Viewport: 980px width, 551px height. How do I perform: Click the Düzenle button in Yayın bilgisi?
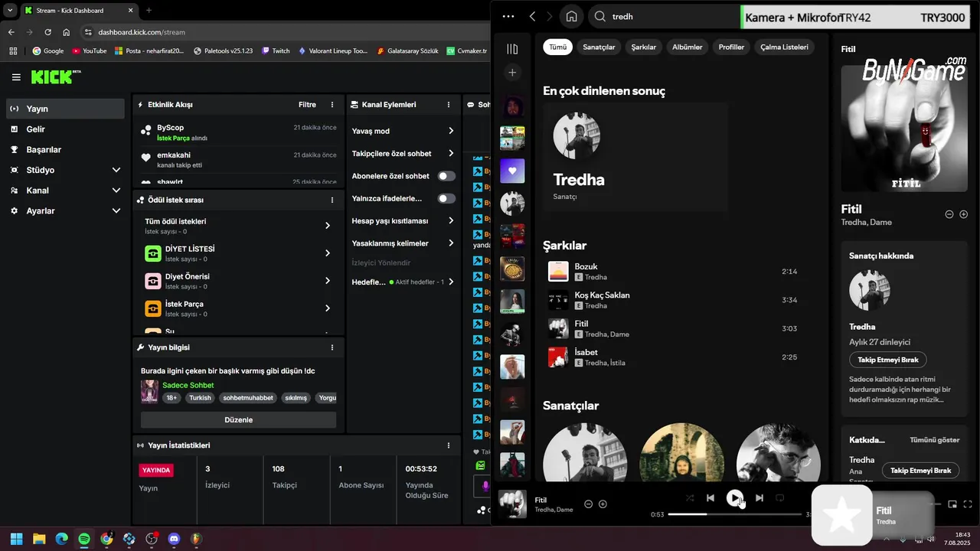(x=238, y=419)
